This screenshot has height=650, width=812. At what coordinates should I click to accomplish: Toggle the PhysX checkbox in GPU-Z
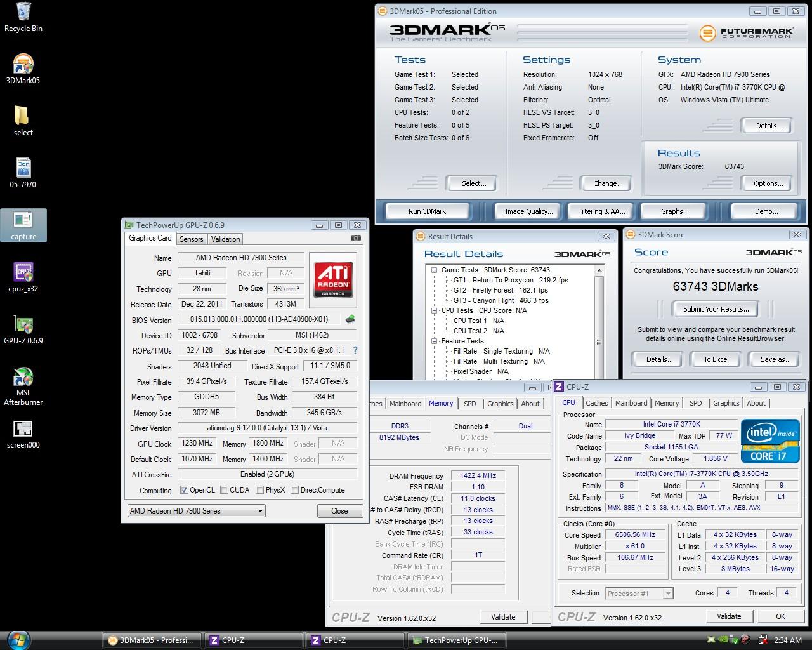coord(259,490)
